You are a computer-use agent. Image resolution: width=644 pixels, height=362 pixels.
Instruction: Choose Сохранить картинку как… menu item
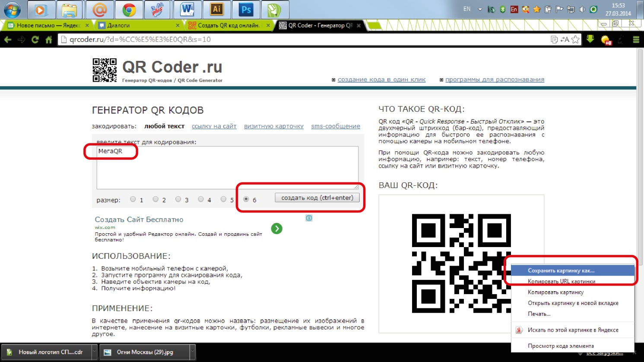coord(573,270)
